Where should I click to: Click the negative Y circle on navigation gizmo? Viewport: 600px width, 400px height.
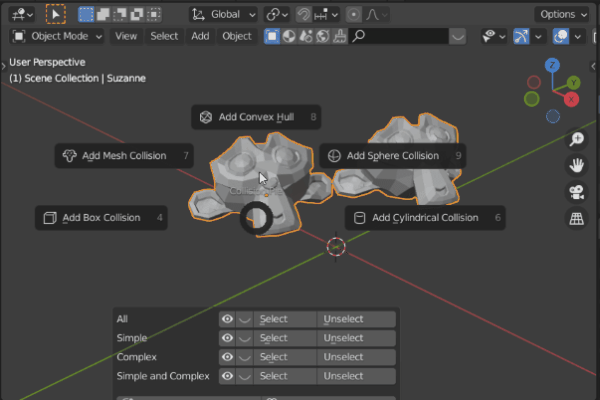[x=532, y=99]
